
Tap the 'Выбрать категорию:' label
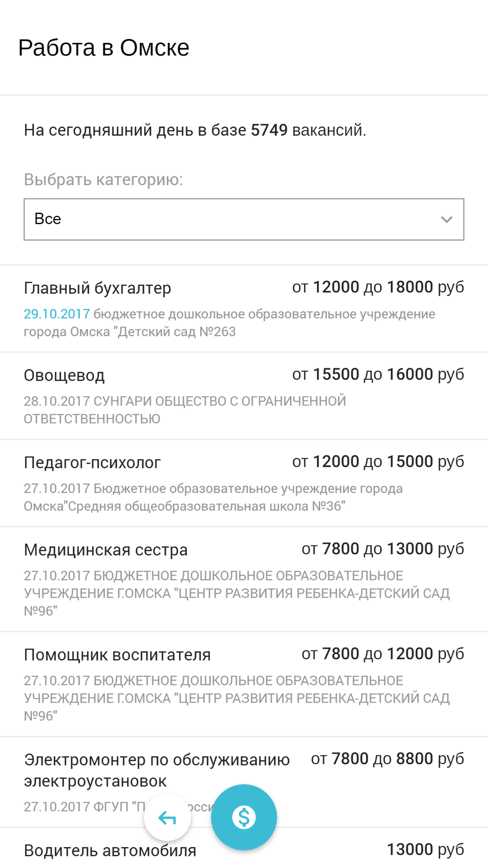point(103,180)
